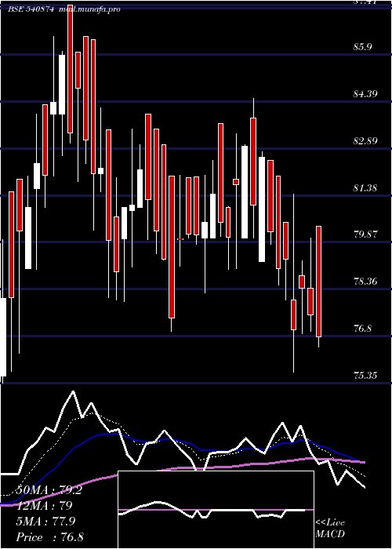Screen dimensions: 392x549
Task: Click the 5MA : 77.9 readout
Action: coord(45,522)
